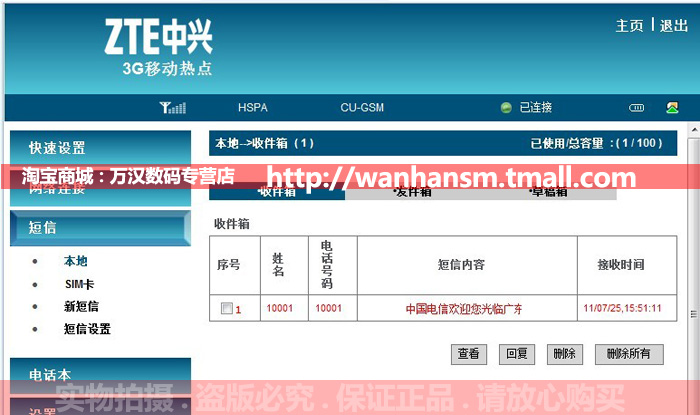Click the signal strength icon
Viewport: 700px width, 415px height.
[x=172, y=108]
